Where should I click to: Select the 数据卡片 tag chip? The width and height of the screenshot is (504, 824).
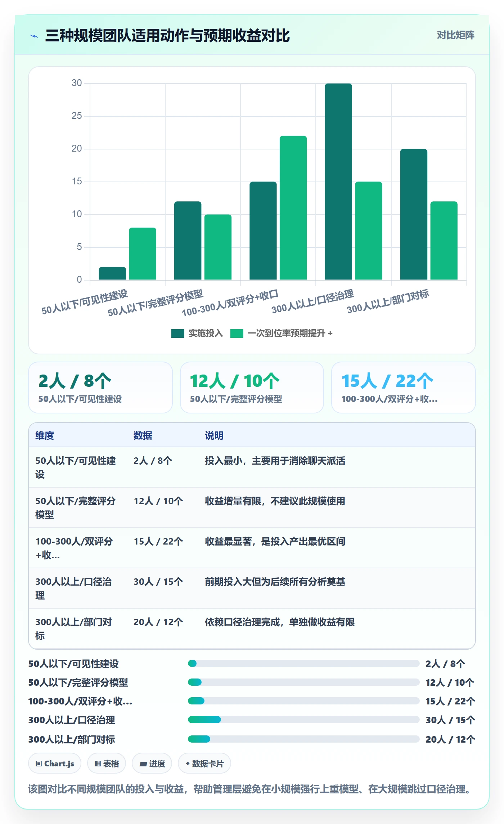coord(204,763)
